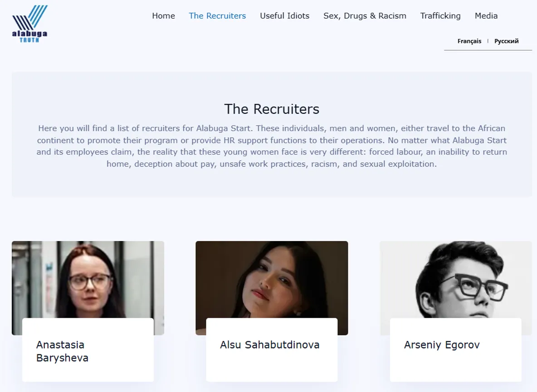537x392 pixels.
Task: Click the Alsu Sahabutdinova name link
Action: 269,345
